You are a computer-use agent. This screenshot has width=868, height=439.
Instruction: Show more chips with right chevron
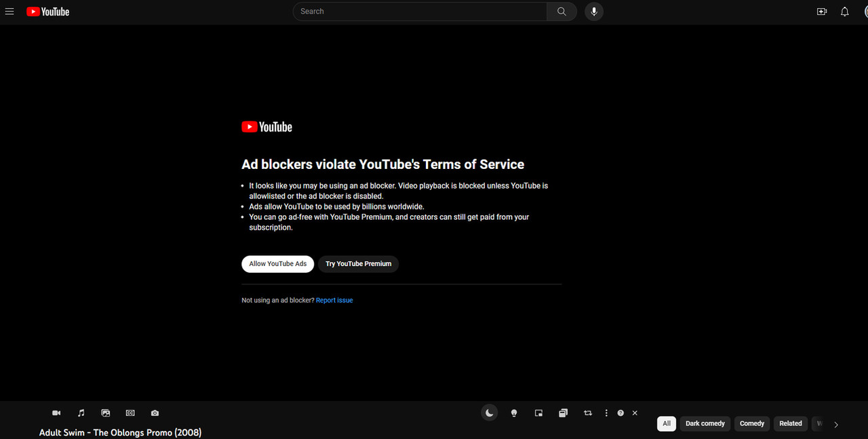pos(836,425)
